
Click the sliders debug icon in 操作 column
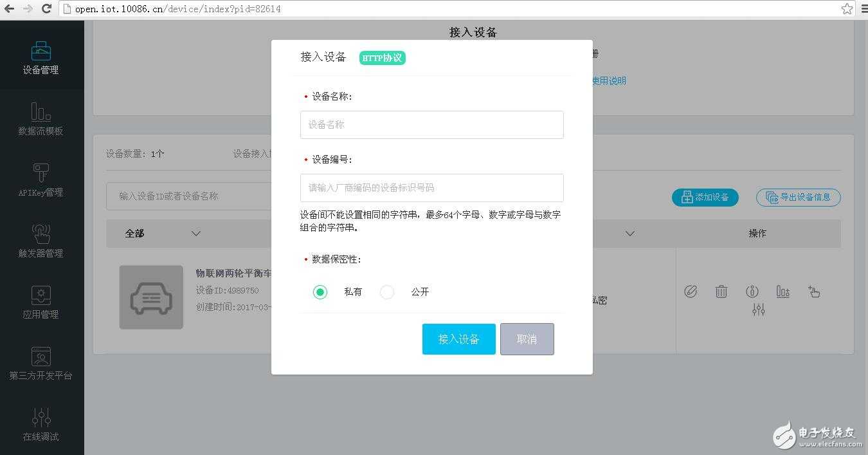759,310
